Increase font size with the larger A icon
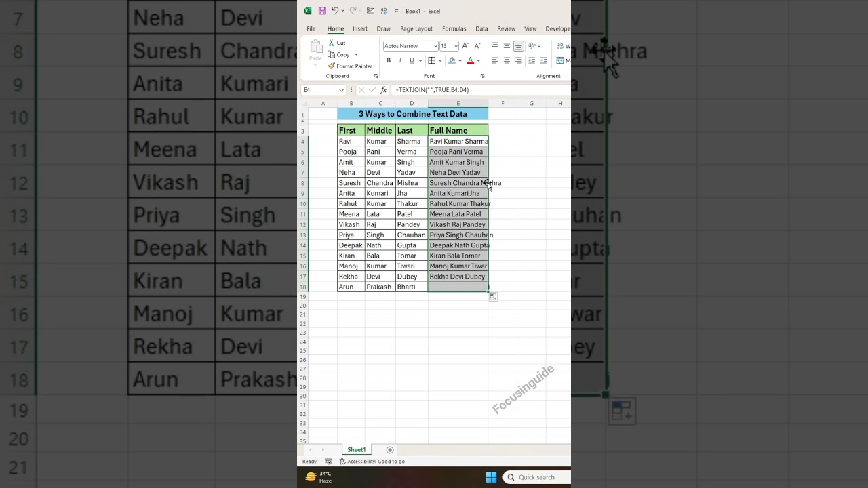 coord(466,46)
